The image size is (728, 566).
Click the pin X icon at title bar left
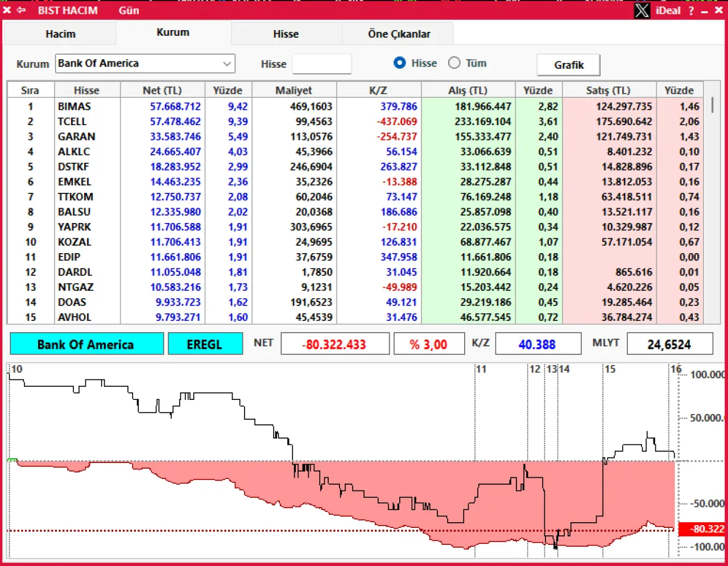pos(7,10)
